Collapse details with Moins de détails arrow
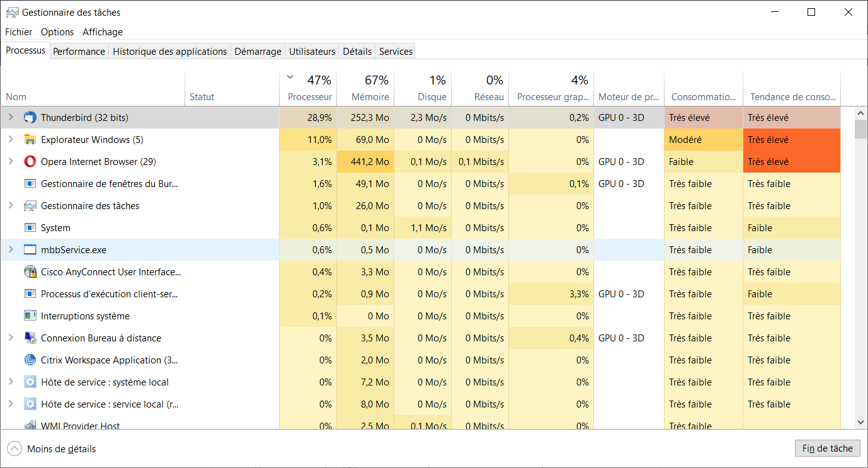868x468 pixels. coord(14,449)
